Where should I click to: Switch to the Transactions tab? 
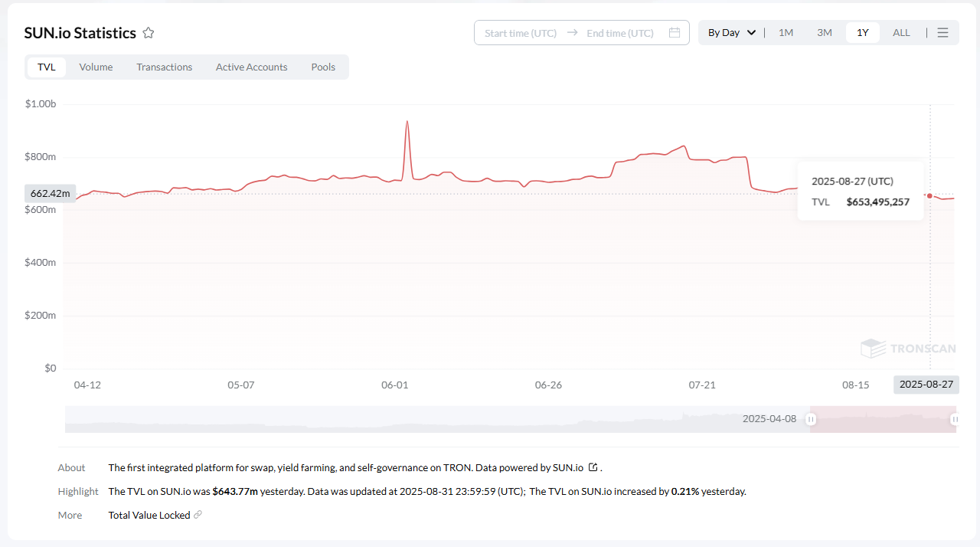click(164, 67)
